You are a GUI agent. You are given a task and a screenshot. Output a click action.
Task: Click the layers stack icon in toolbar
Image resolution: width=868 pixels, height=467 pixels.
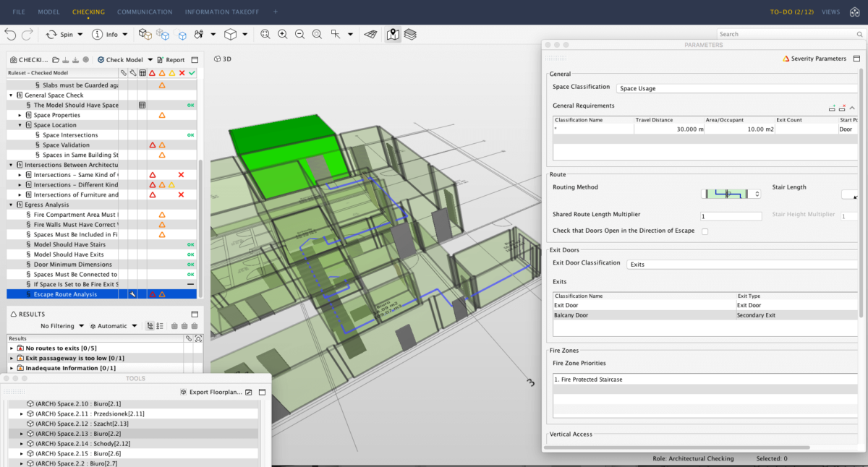point(410,34)
